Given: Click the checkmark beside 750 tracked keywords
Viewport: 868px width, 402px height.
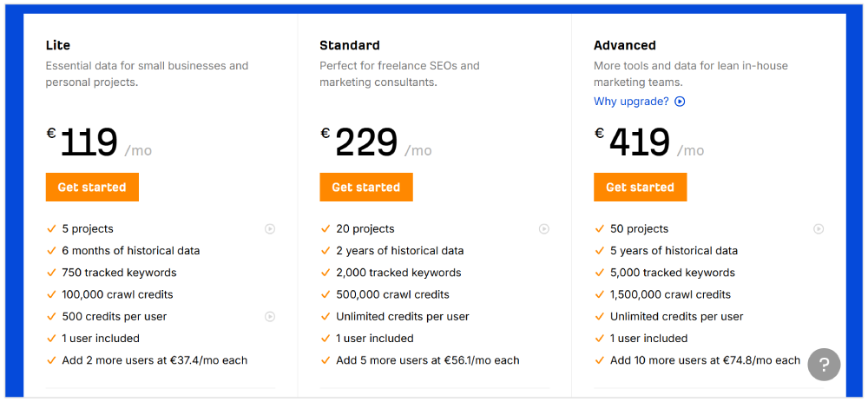Looking at the screenshot, I should pyautogui.click(x=51, y=273).
